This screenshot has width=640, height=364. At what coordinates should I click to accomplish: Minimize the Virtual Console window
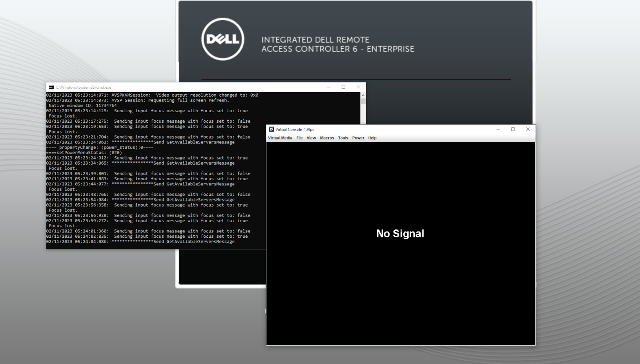(x=498, y=129)
